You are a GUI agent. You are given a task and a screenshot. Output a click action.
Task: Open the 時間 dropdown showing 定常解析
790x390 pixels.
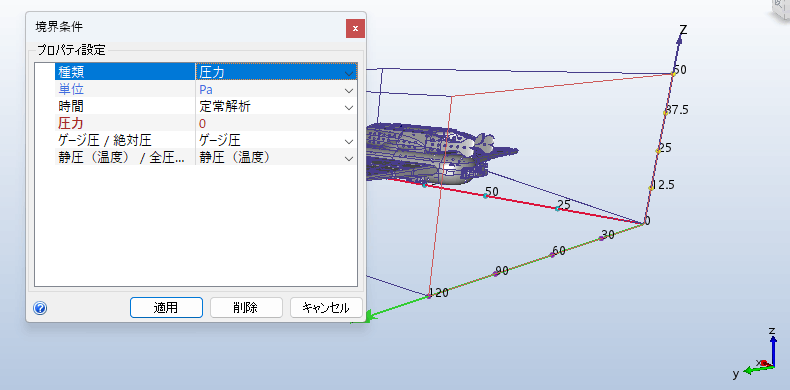tap(349, 107)
